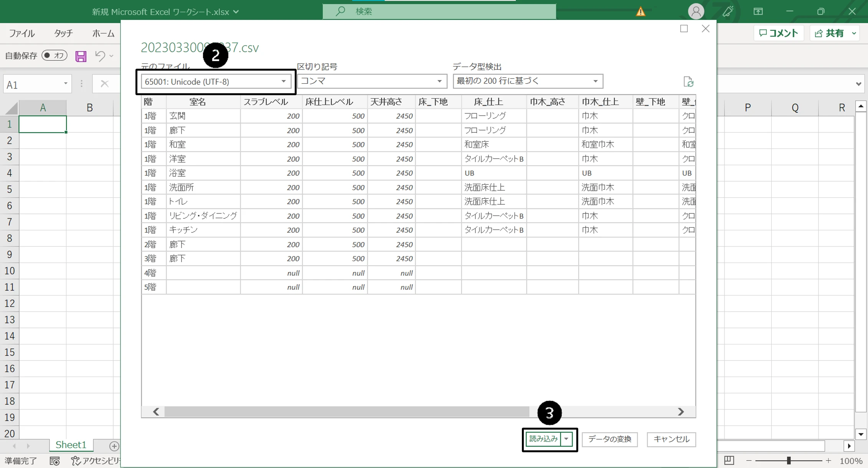Click the zoom in plus icon
The image size is (868, 468).
tap(828, 461)
